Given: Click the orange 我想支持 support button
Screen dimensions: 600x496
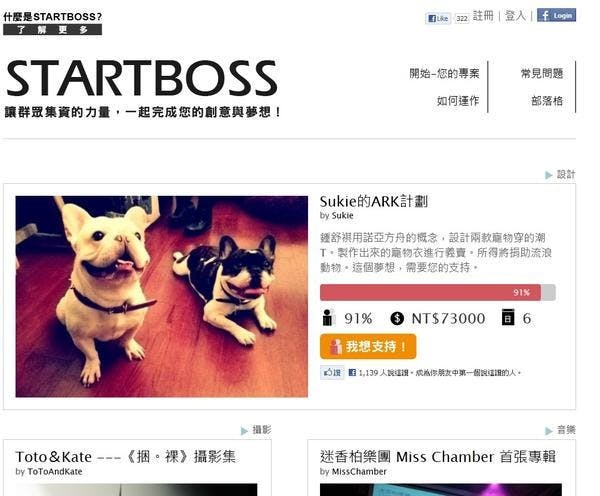Looking at the screenshot, I should [x=368, y=346].
